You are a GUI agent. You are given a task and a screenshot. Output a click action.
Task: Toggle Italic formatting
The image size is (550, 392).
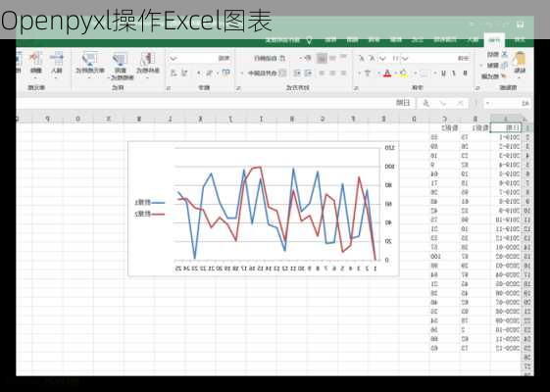(x=454, y=73)
